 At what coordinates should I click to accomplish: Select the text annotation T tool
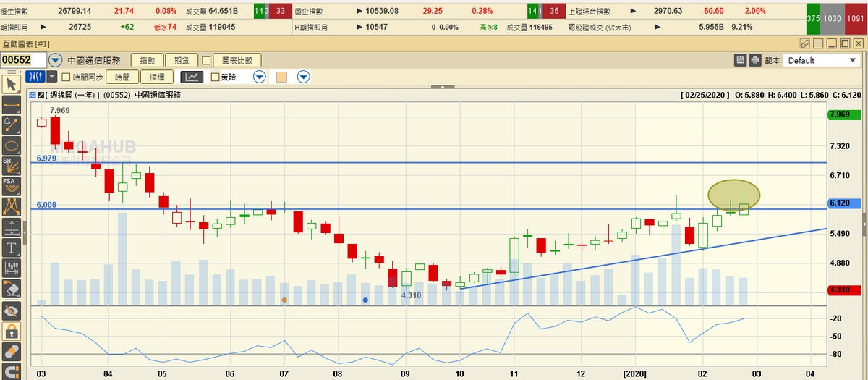(x=11, y=248)
